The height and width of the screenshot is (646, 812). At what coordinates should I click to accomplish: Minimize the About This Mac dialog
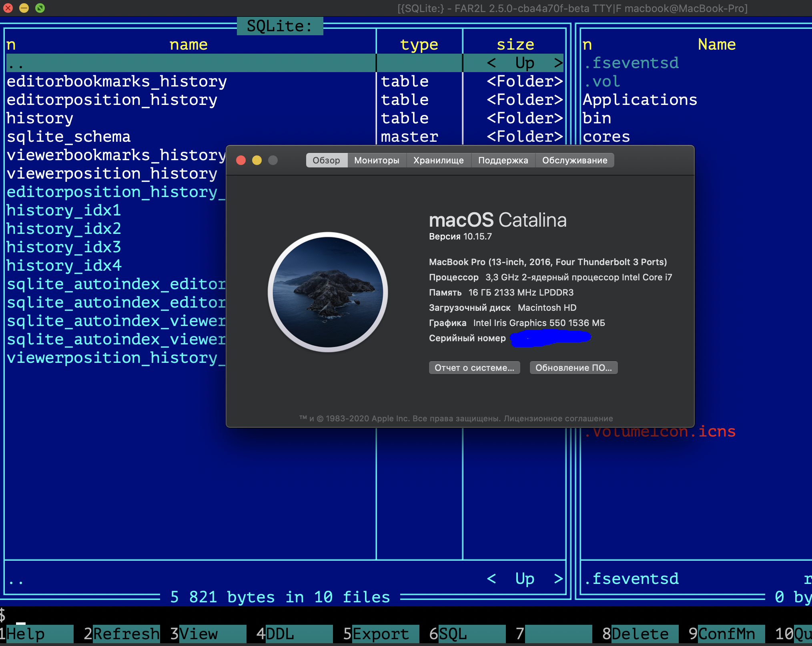(257, 161)
